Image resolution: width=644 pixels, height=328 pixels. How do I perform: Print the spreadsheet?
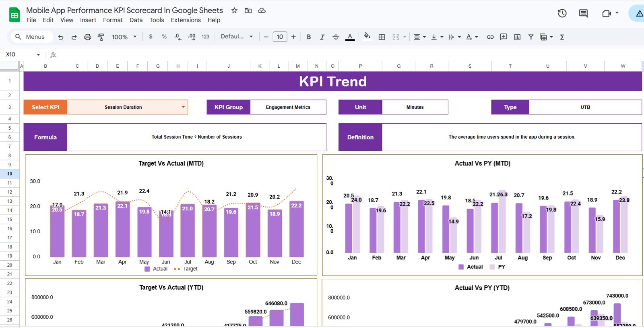[87, 37]
